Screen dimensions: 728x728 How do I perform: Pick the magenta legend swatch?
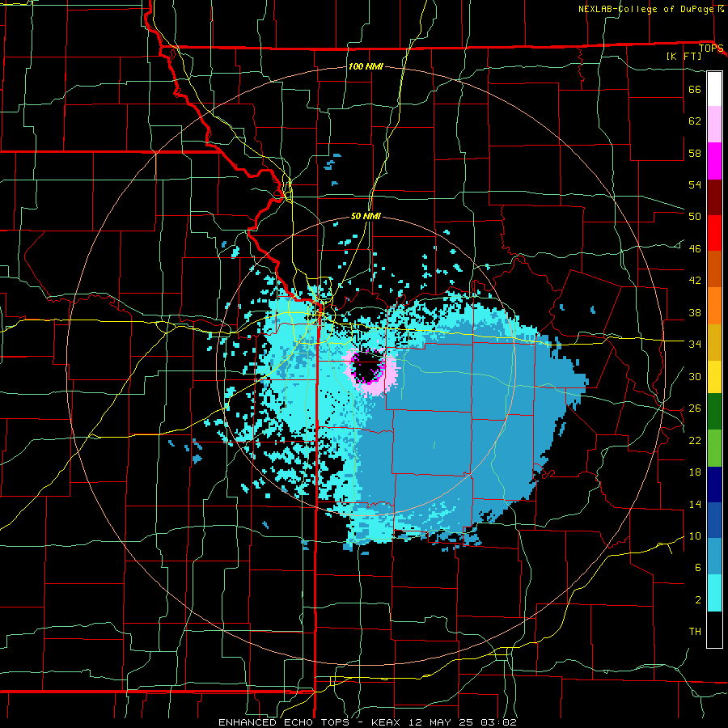click(x=714, y=161)
